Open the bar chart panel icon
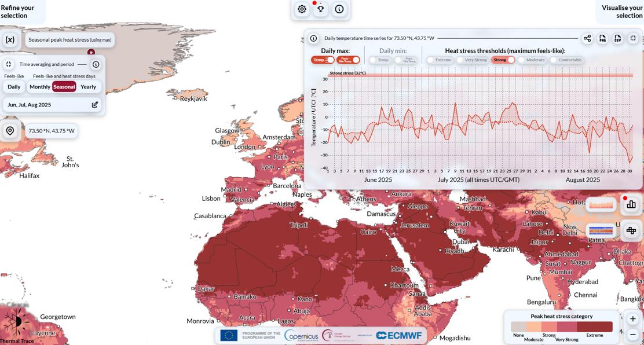The height and width of the screenshot is (345, 644). click(631, 205)
